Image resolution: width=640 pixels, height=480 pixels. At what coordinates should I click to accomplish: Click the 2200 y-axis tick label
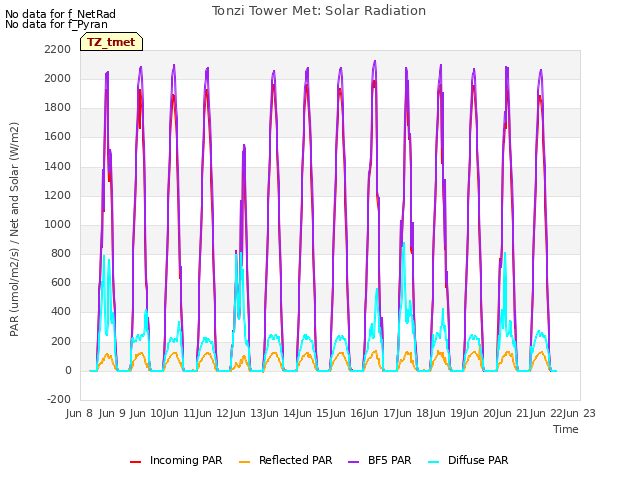coord(58,49)
